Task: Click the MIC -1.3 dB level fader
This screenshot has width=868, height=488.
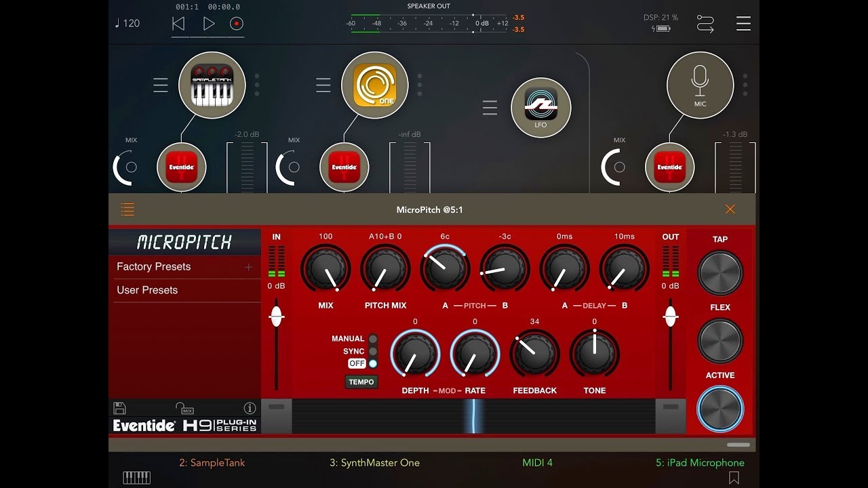Action: point(735,167)
